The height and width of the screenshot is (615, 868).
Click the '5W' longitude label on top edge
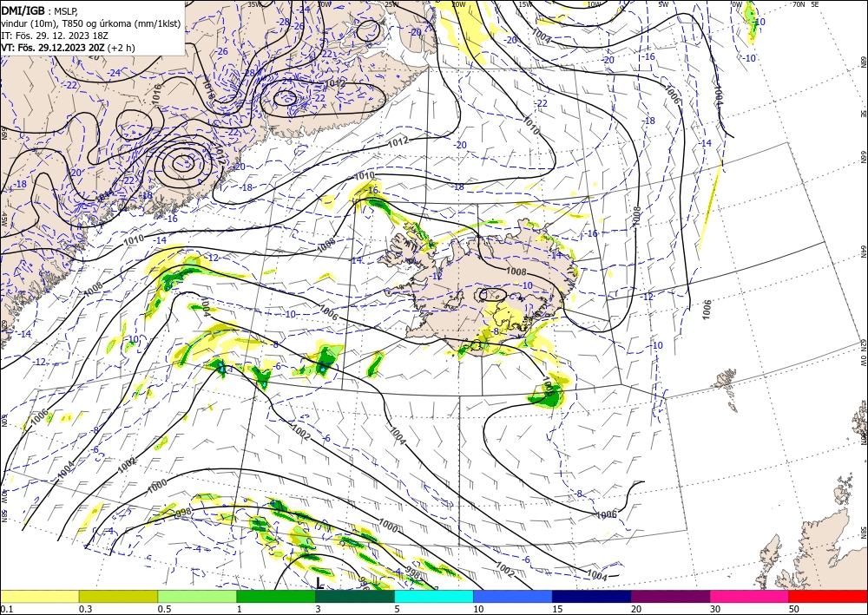tap(664, 4)
